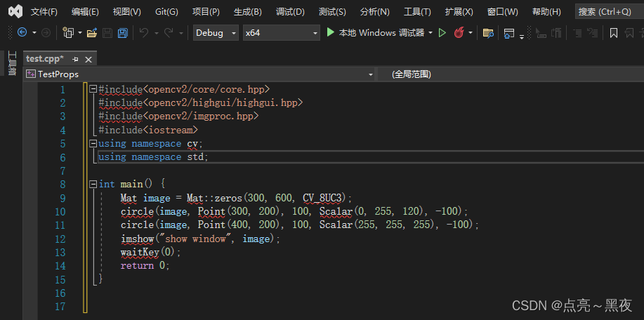Open the 生成(B) menu
644x320 pixels.
tap(248, 12)
